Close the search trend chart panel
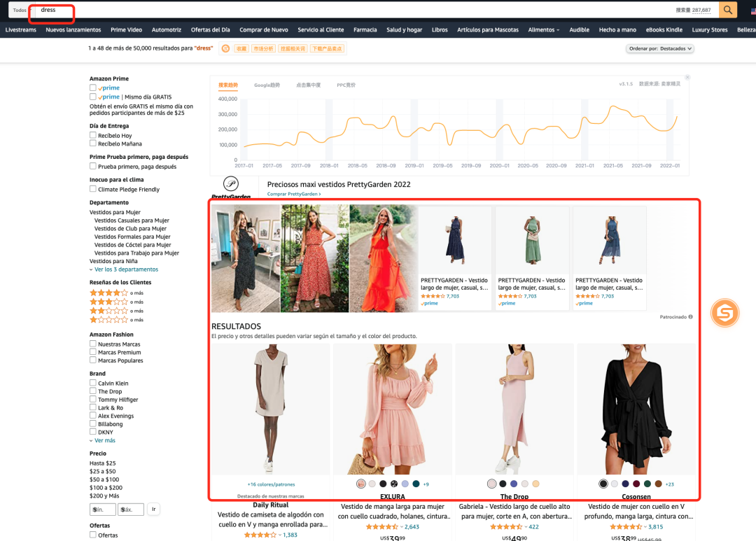 pos(687,77)
